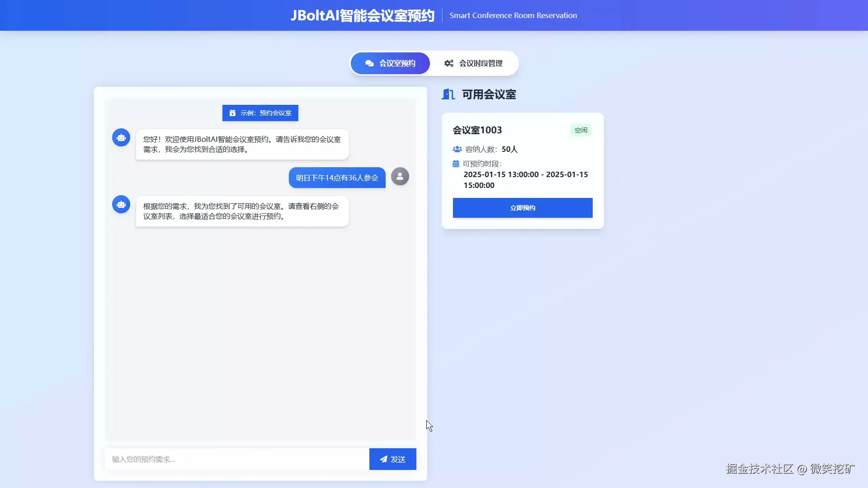This screenshot has height=488, width=868.
Task: Click the user message 明日下午14点有36人参会
Action: (x=337, y=178)
